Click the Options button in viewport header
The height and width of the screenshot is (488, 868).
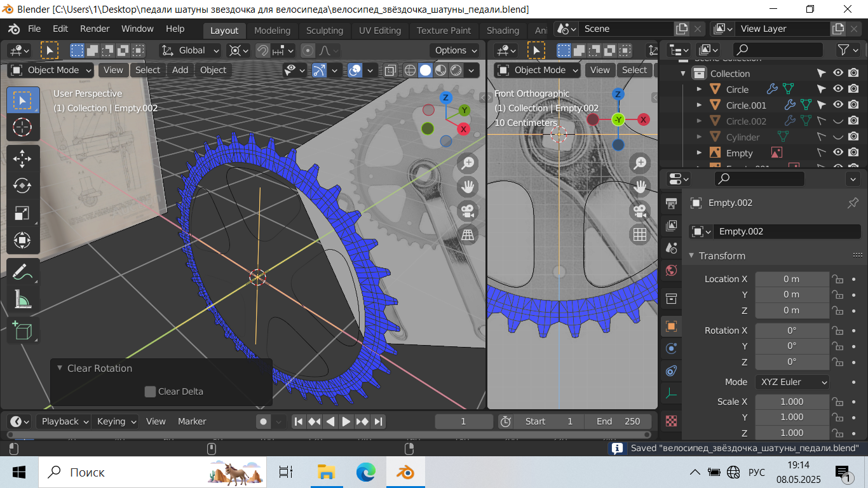455,51
